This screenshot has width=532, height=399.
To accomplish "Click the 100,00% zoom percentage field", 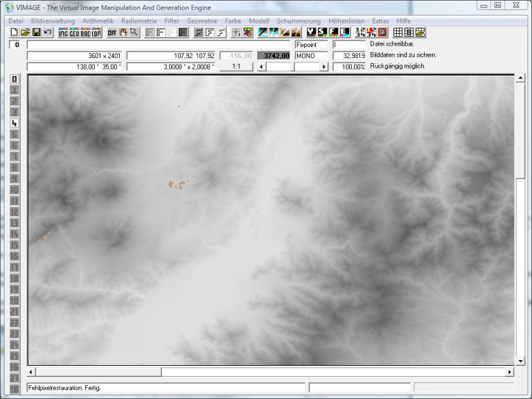I will [349, 67].
